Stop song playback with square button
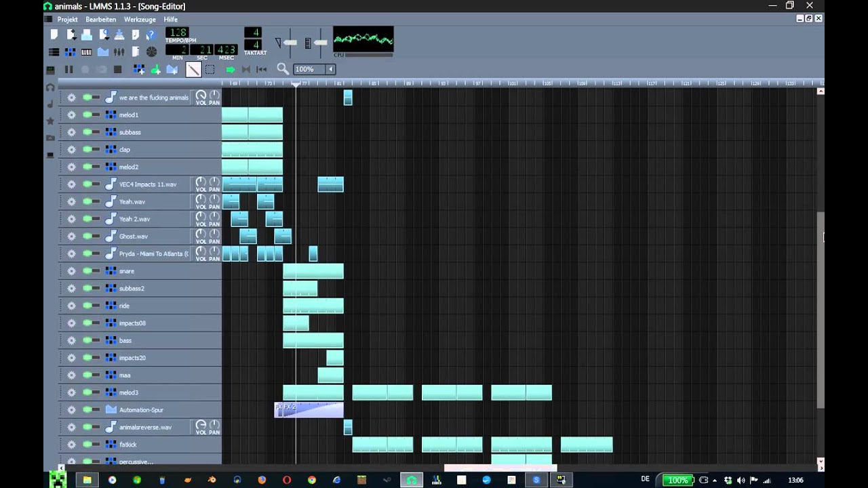Screen dimensions: 868x488 [x=117, y=69]
